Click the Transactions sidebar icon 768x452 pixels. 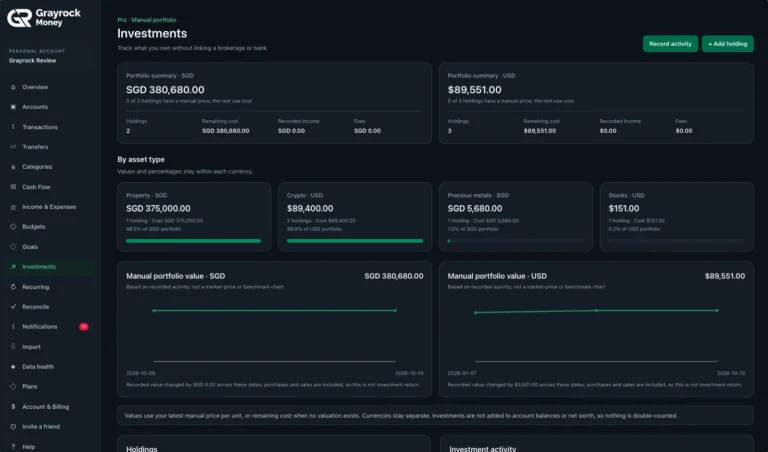[13, 127]
